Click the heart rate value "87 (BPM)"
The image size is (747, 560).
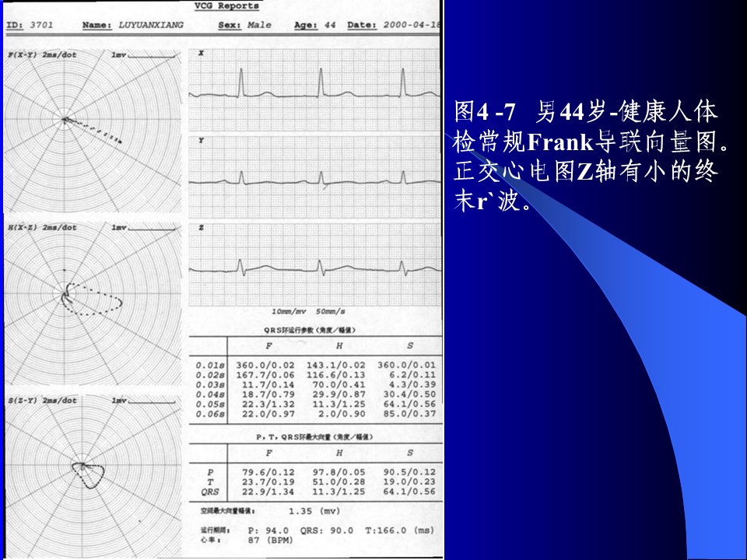pos(271,541)
